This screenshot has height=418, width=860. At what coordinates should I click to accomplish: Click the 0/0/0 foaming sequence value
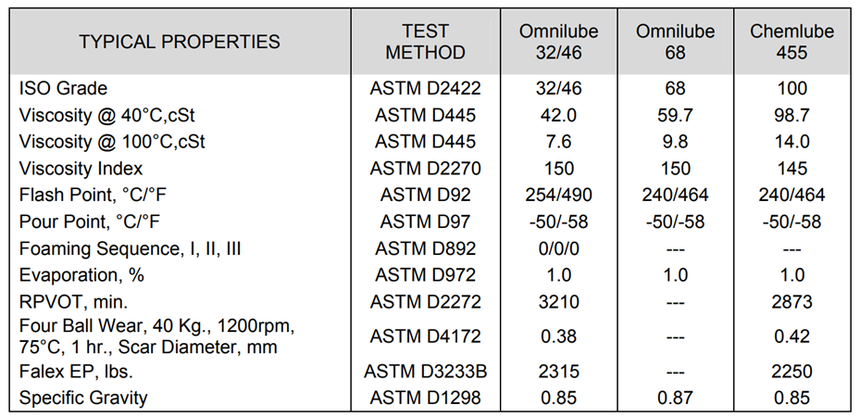point(558,248)
